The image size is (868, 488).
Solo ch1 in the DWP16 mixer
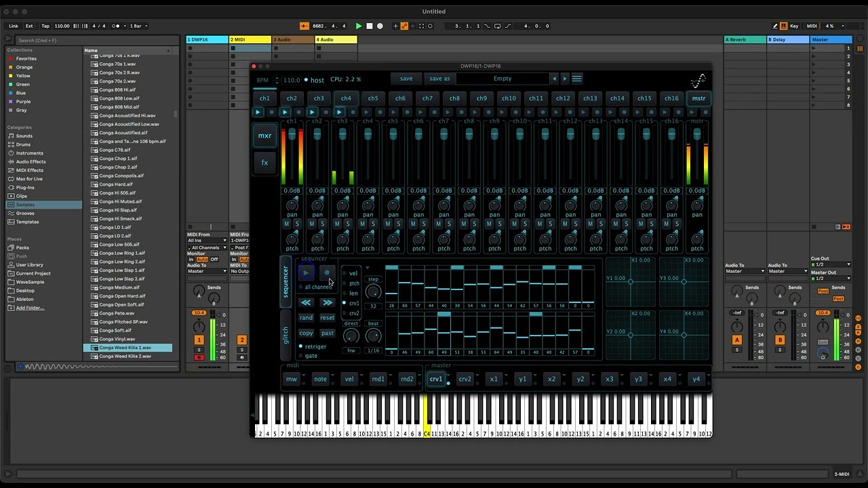pyautogui.click(x=297, y=224)
